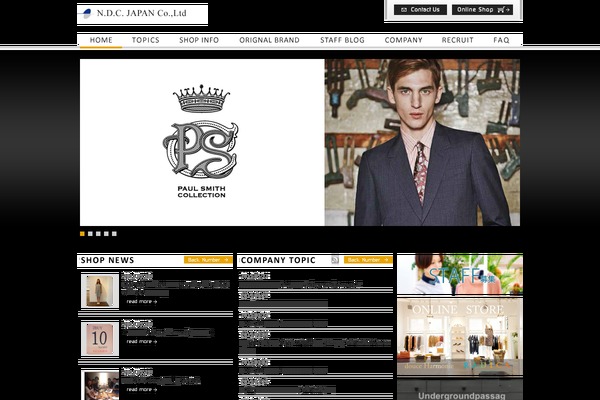Switch to the second slideshow indicator dot
Screen dimensions: 600x400
click(90, 234)
